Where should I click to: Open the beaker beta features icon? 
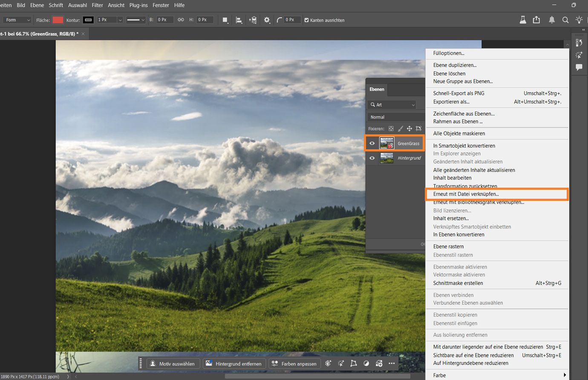[x=523, y=20]
